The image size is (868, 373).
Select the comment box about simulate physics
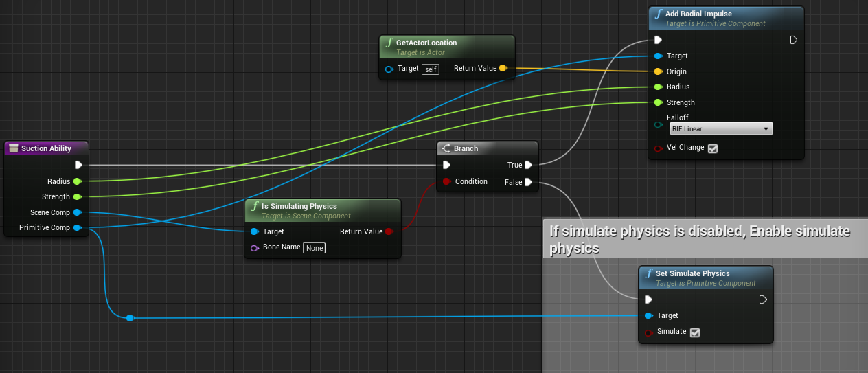[705, 239]
